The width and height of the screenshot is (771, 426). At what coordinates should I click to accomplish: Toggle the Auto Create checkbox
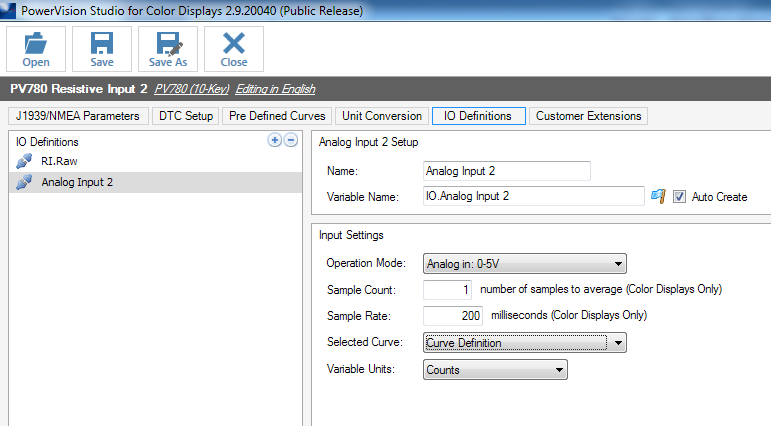(679, 197)
